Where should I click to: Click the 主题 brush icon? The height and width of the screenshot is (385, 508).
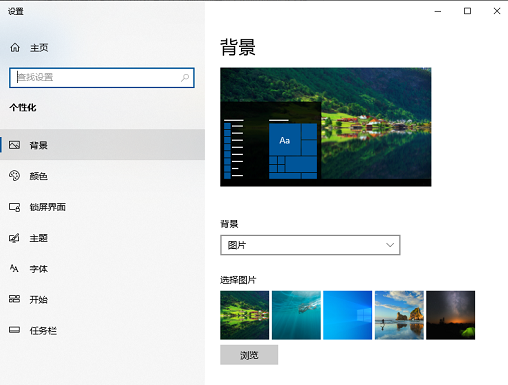tap(14, 238)
